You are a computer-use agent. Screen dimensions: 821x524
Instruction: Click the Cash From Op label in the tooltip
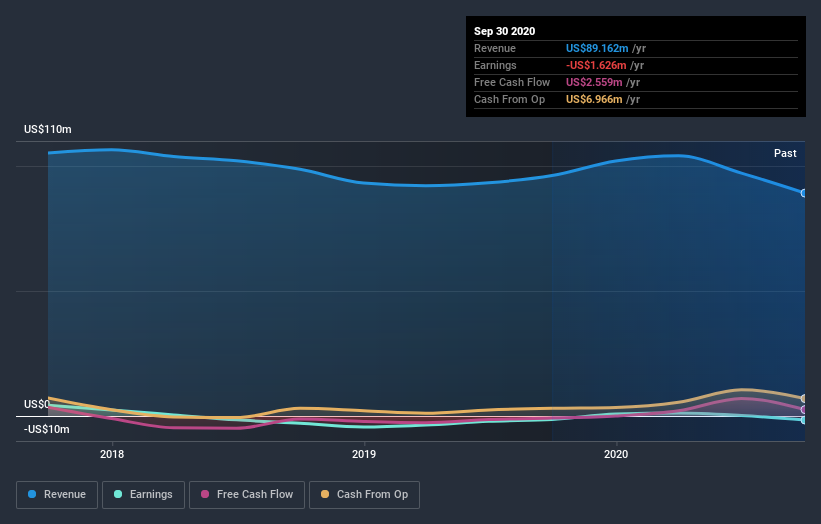[x=509, y=99]
